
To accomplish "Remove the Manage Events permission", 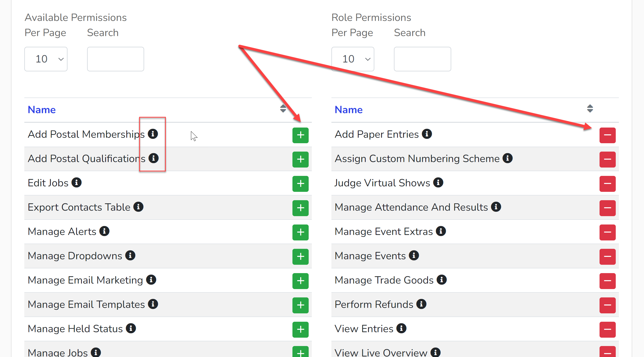I will 607,257.
